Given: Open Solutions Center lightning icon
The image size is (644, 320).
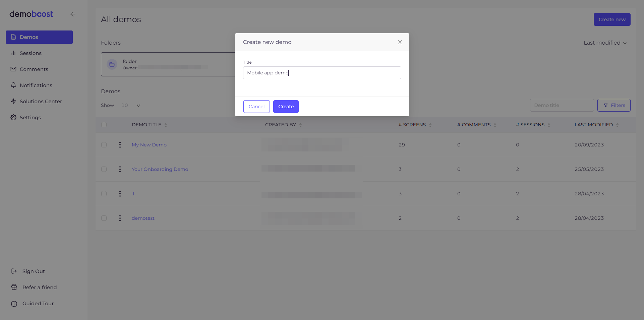Looking at the screenshot, I should pyautogui.click(x=13, y=101).
